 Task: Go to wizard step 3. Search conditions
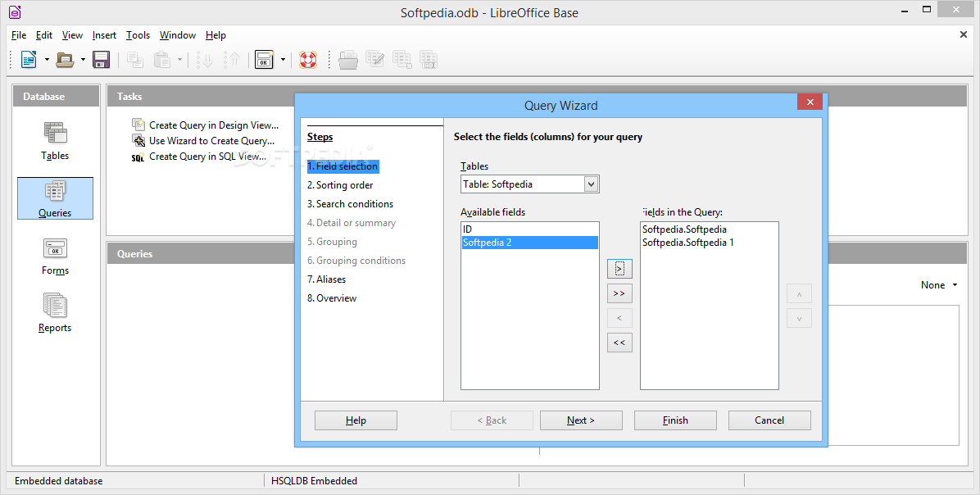point(350,204)
